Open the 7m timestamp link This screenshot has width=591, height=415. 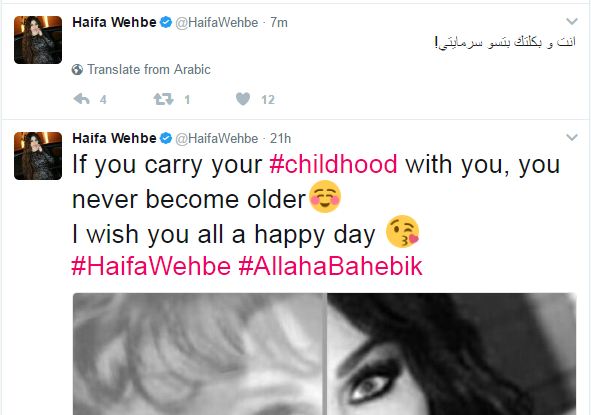click(279, 23)
